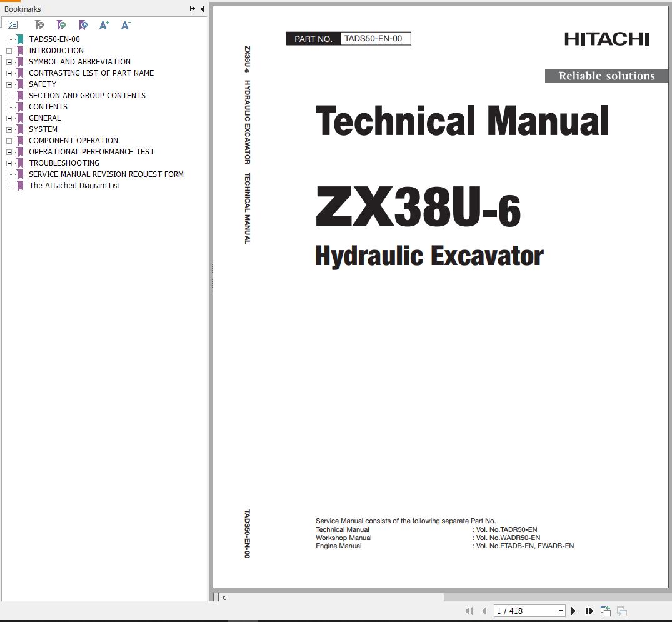Click the page number input field
Screen dimensions: 672x622
click(519, 611)
